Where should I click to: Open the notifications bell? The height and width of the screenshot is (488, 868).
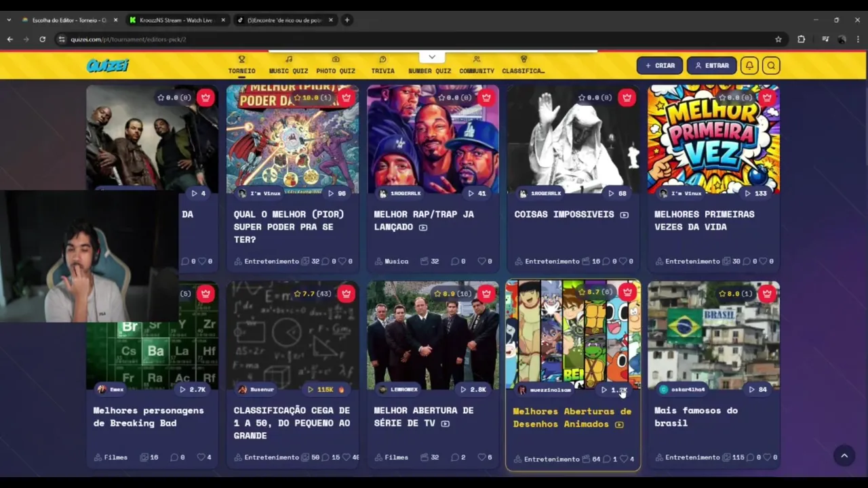pos(749,66)
